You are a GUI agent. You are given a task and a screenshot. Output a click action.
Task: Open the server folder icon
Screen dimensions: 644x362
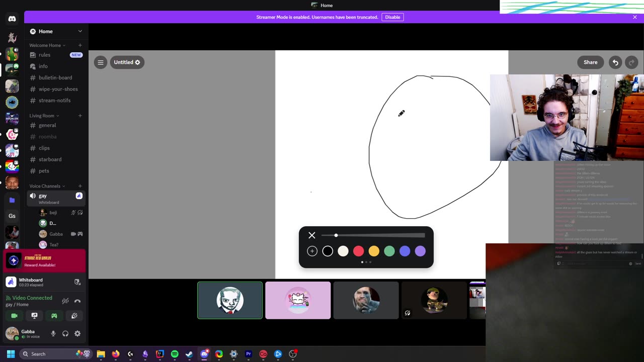(x=12, y=200)
